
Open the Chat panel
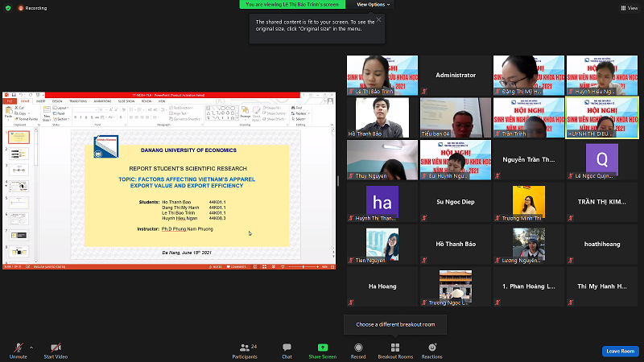[287, 351]
